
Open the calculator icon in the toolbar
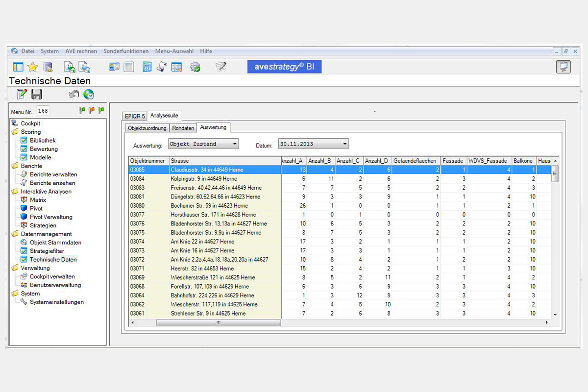click(147, 67)
